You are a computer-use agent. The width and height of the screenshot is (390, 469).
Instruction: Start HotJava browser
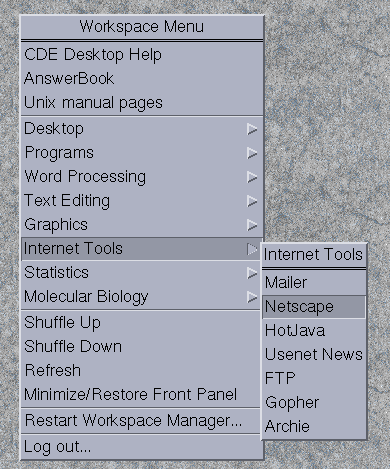click(314, 330)
